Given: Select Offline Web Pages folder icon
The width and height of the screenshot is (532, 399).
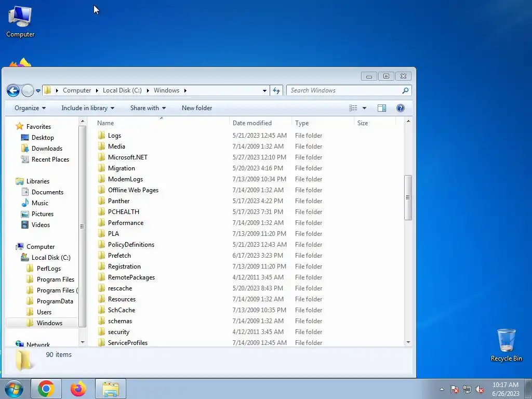Looking at the screenshot, I should click(x=101, y=190).
